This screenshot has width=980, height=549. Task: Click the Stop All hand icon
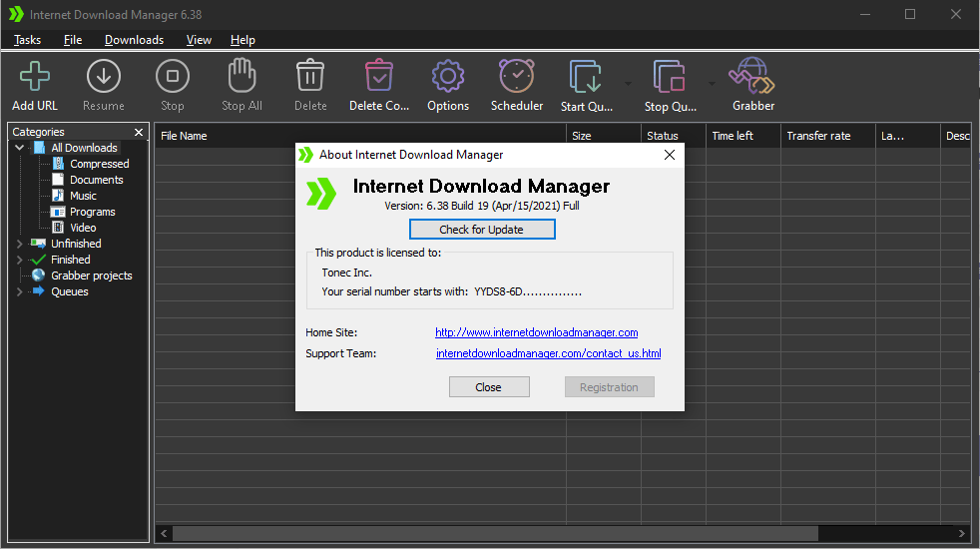[x=242, y=76]
